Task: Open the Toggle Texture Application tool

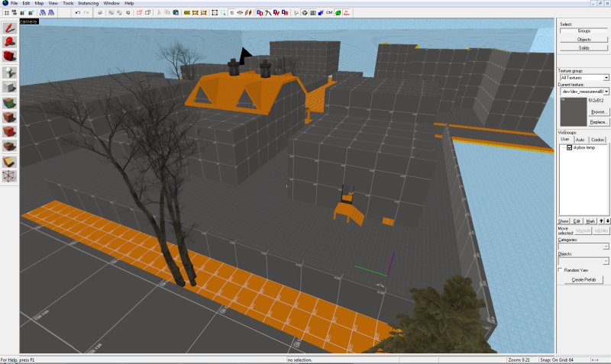Action: tap(9, 103)
